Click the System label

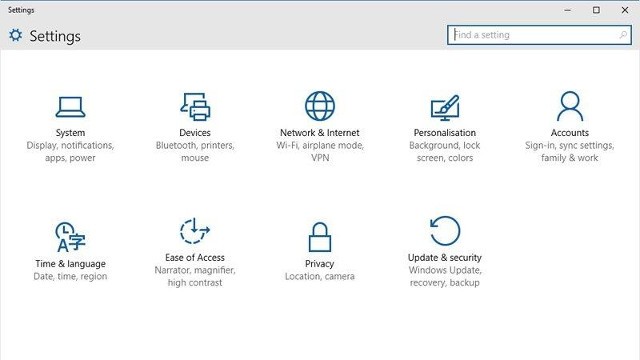pyautogui.click(x=70, y=133)
